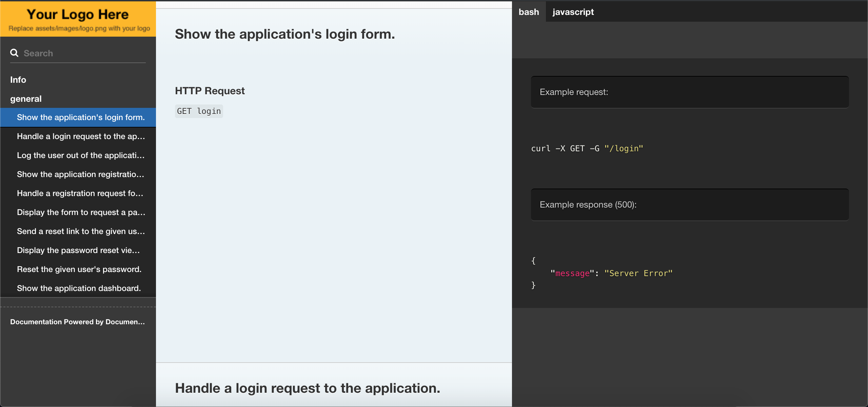Open Show the application dashboard link
The width and height of the screenshot is (868, 407).
79,288
